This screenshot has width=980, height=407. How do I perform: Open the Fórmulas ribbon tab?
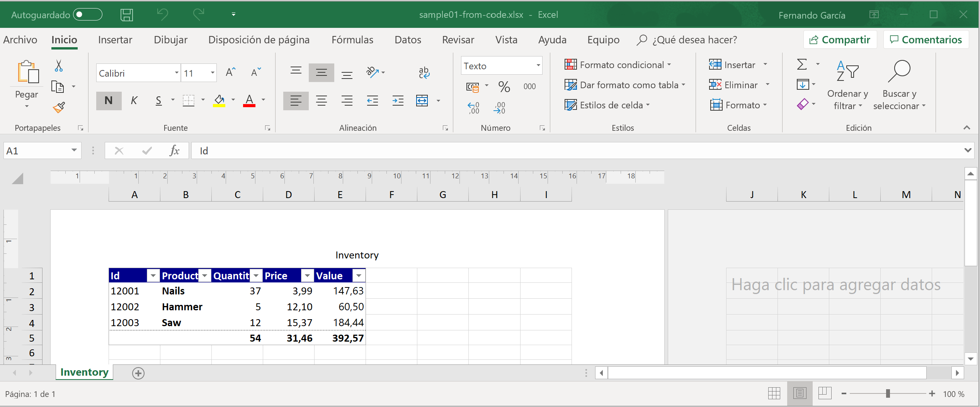(352, 40)
